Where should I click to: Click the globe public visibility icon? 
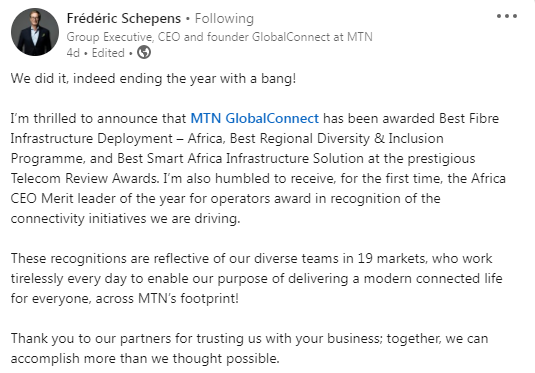pyautogui.click(x=144, y=53)
